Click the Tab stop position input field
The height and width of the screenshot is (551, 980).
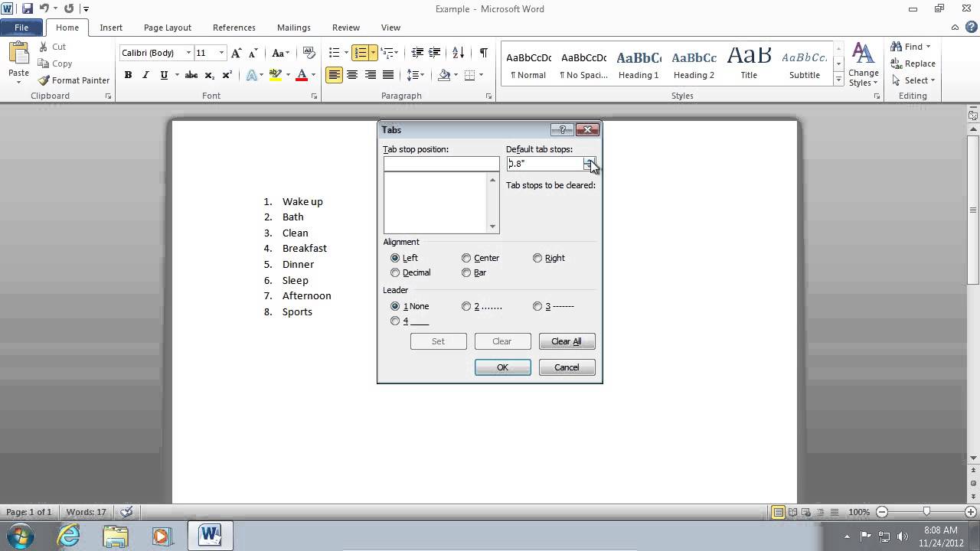click(441, 164)
